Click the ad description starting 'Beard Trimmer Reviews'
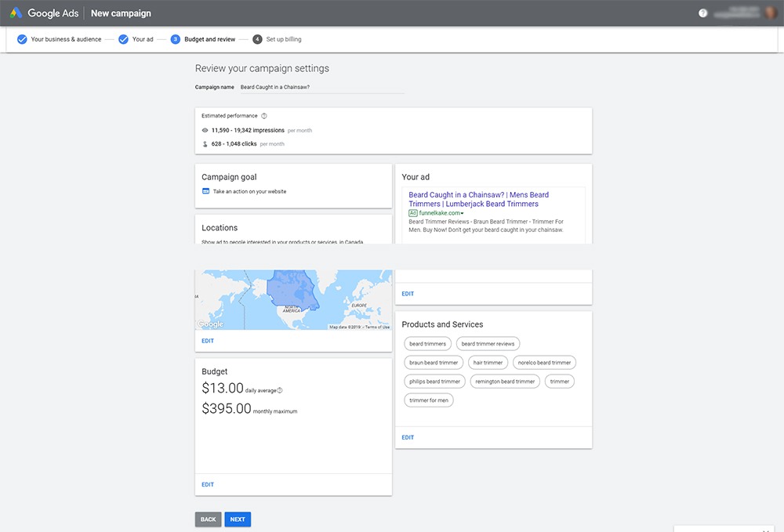This screenshot has width=784, height=532. [486, 226]
